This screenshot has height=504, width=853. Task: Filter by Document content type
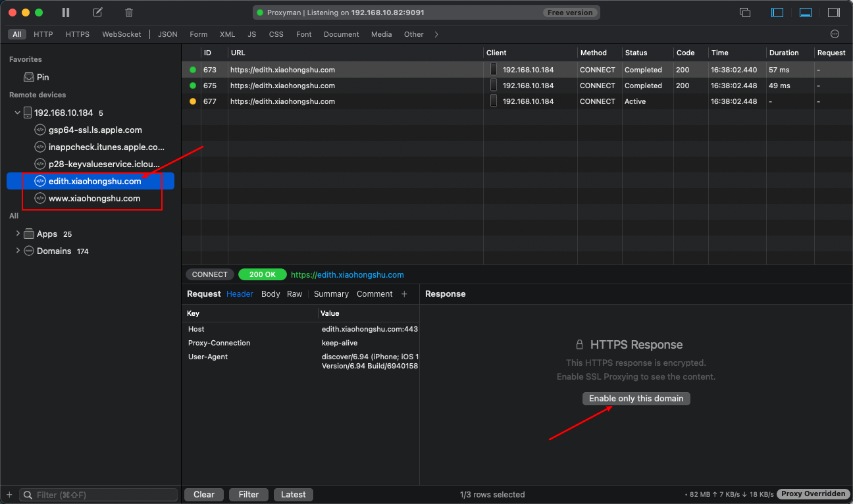tap(342, 34)
